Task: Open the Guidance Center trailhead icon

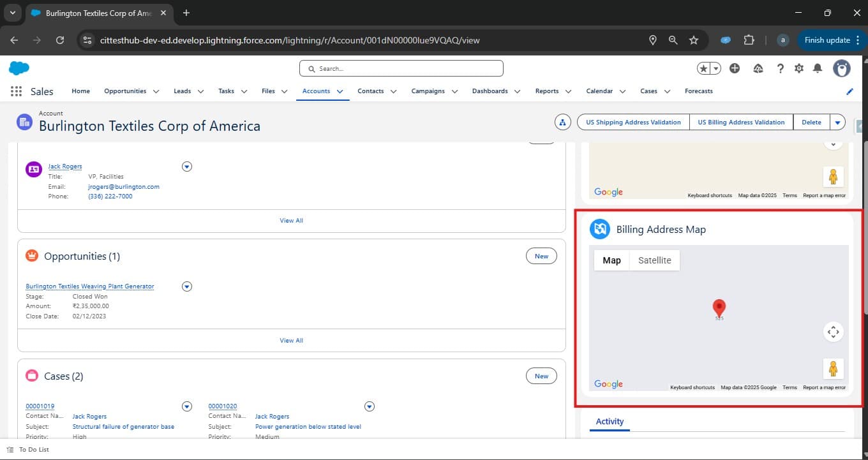Action: 758,68
